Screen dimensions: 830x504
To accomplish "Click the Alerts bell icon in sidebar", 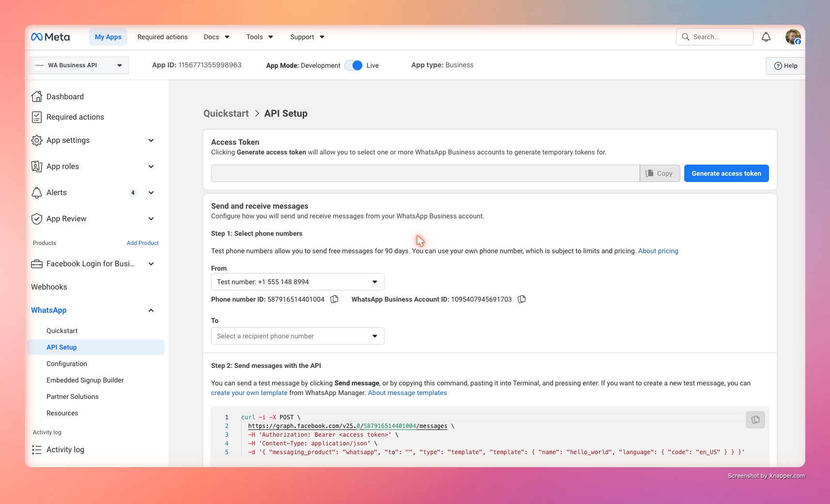I will pos(37,192).
